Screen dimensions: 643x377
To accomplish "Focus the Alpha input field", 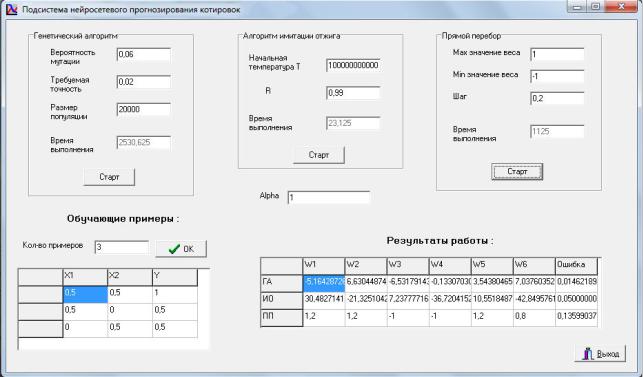I will [329, 198].
